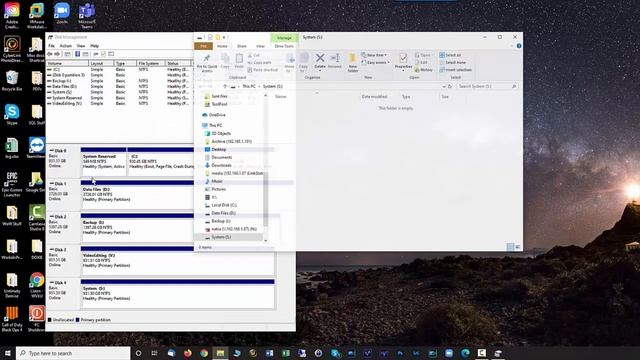Open Easy access dropdown in ribbon
Viewport: 640px width, 360px height.
[376, 62]
